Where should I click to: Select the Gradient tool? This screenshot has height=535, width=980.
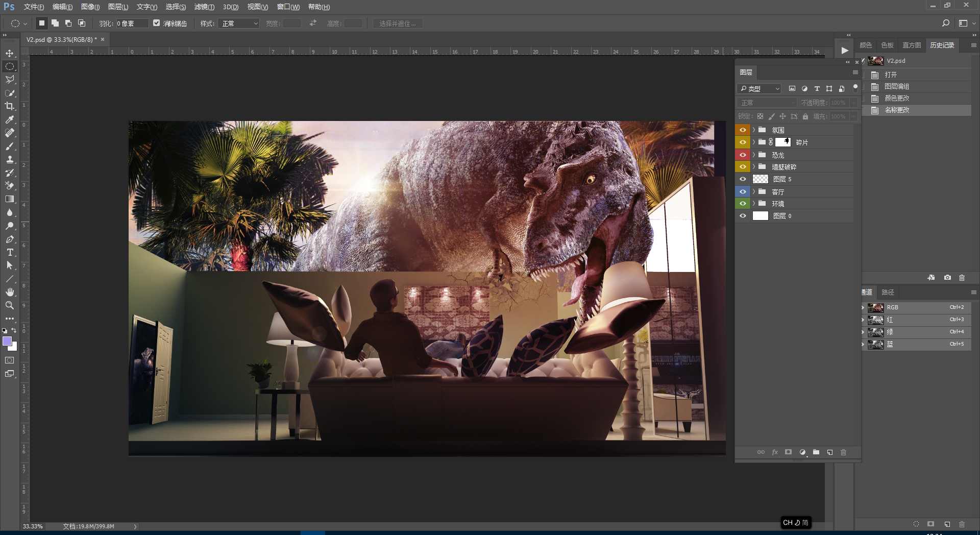pos(10,199)
